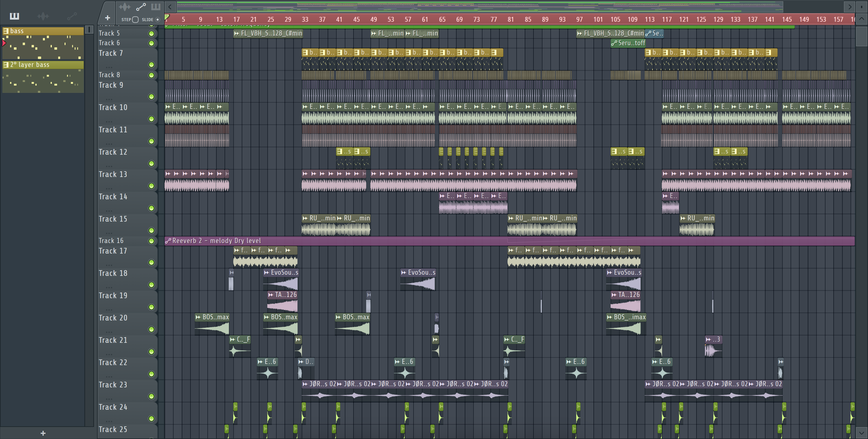Mute Track 13 with its green light
This screenshot has width=868, height=439.
click(152, 186)
